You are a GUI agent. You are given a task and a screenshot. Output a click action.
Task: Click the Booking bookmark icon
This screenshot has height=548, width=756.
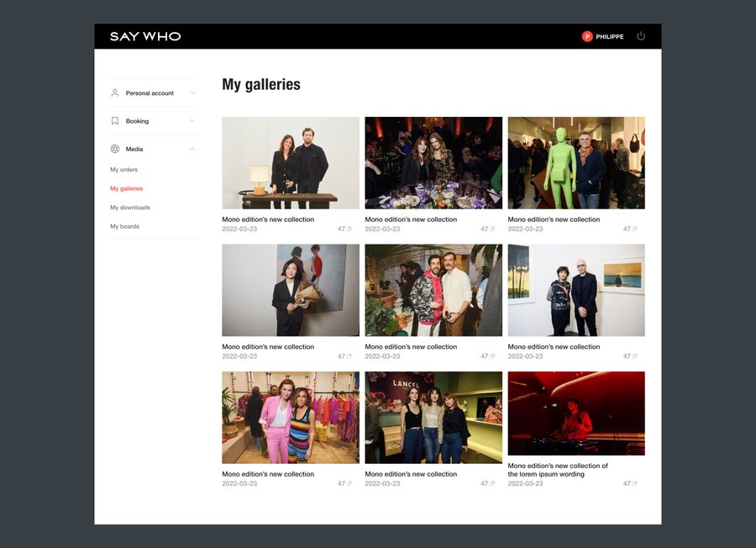pyautogui.click(x=115, y=121)
